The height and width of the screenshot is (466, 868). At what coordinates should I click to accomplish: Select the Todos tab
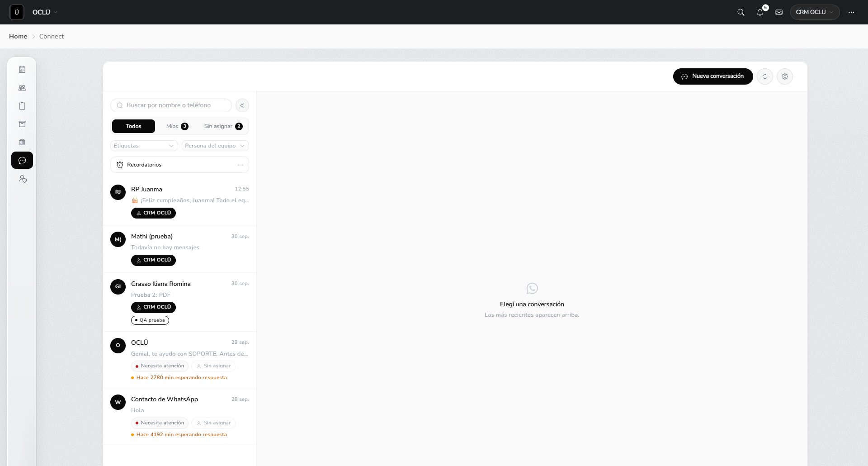tap(133, 126)
